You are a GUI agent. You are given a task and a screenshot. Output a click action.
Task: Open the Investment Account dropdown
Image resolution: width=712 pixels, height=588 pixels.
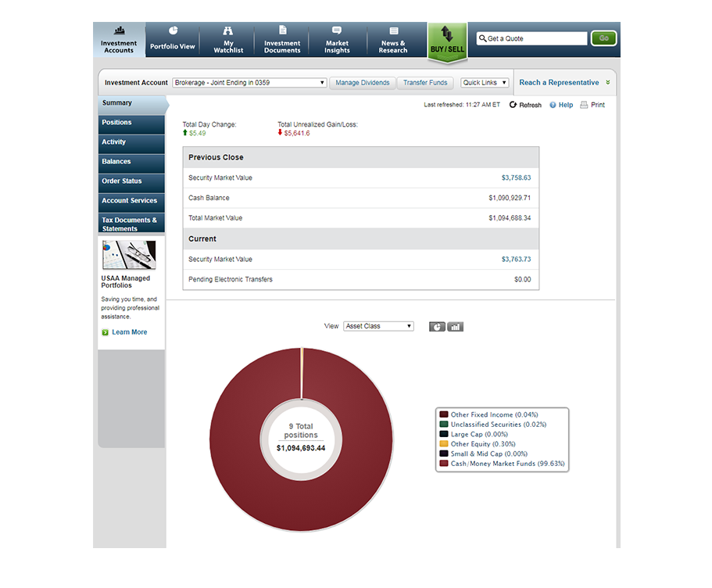[249, 83]
